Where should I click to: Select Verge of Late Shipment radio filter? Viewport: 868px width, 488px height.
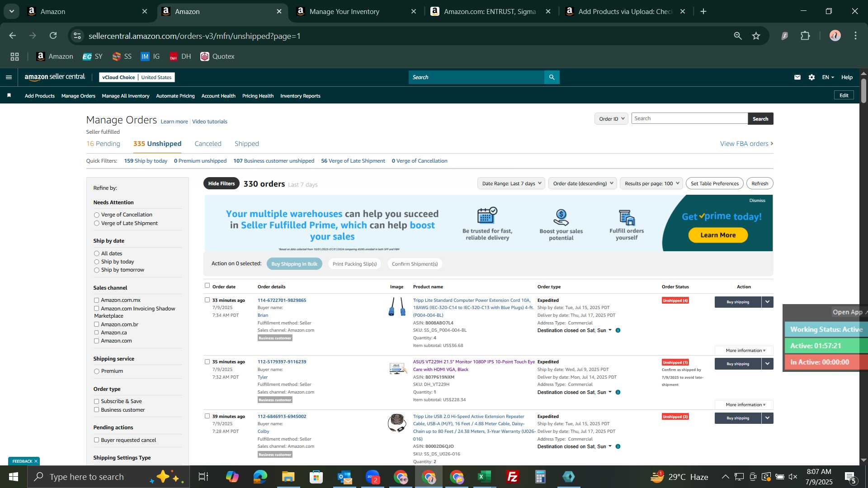96,223
